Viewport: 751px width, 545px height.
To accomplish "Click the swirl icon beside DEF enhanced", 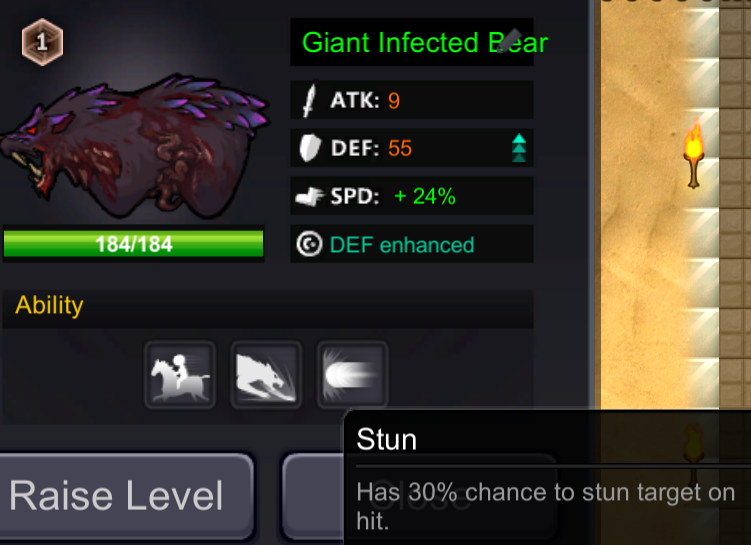I will click(x=309, y=244).
